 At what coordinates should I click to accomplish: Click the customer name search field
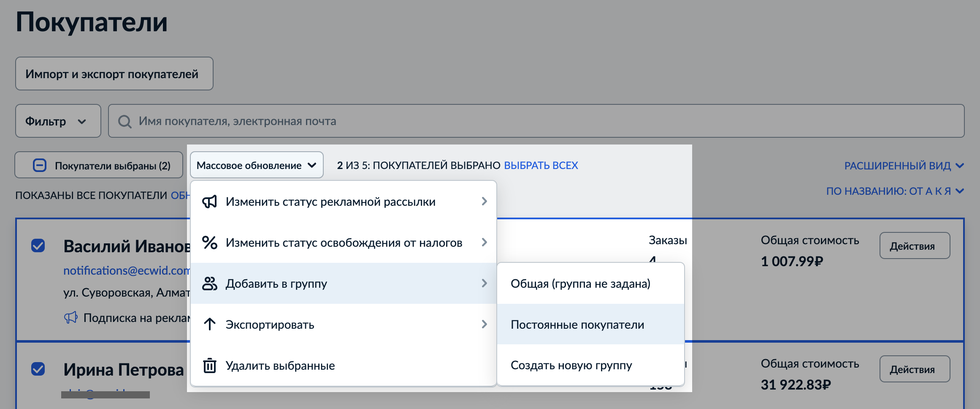(536, 121)
